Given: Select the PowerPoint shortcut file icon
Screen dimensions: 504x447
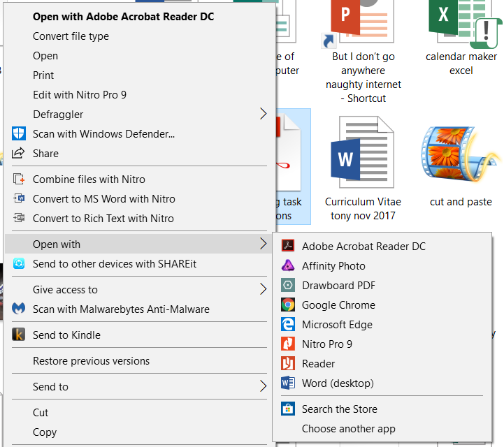Looking at the screenshot, I should [358, 23].
